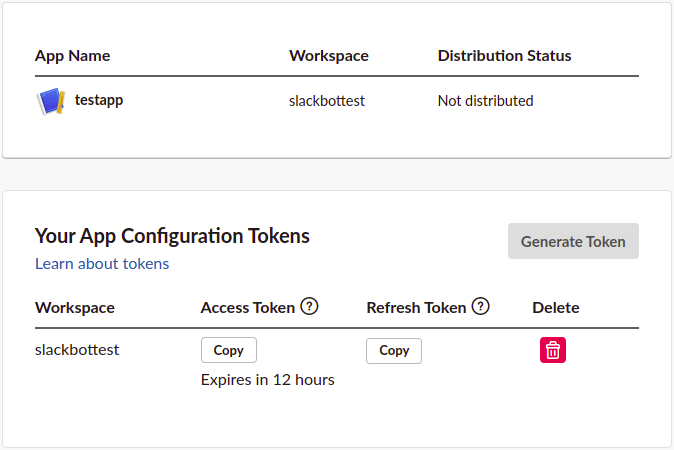Click slackbottest in the testapp row
The height and width of the screenshot is (450, 674).
(327, 101)
